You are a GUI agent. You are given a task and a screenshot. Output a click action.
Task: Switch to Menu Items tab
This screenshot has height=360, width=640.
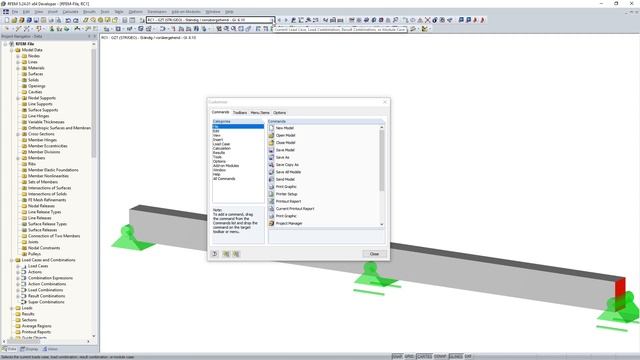pos(260,113)
